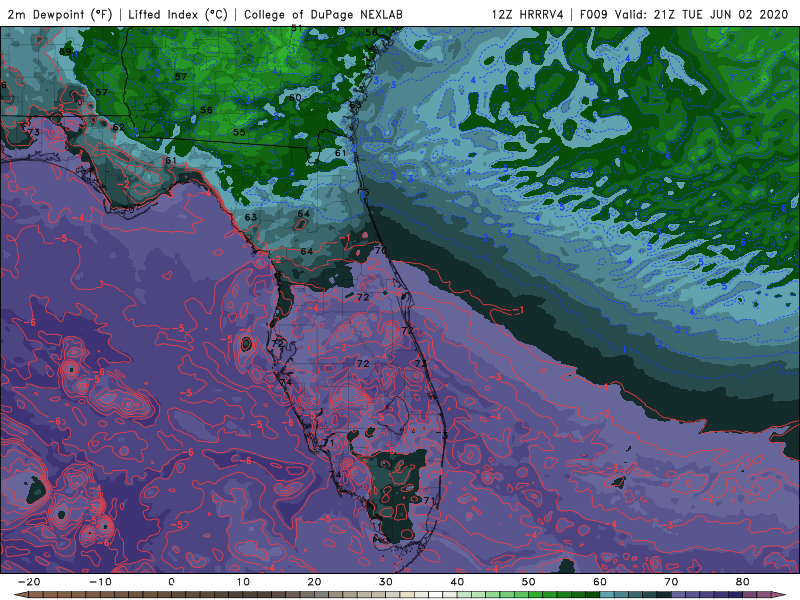Screen dimensions: 800x600
Task: Click the "College of DuPage NEXLAB" text
Action: [x=323, y=14]
